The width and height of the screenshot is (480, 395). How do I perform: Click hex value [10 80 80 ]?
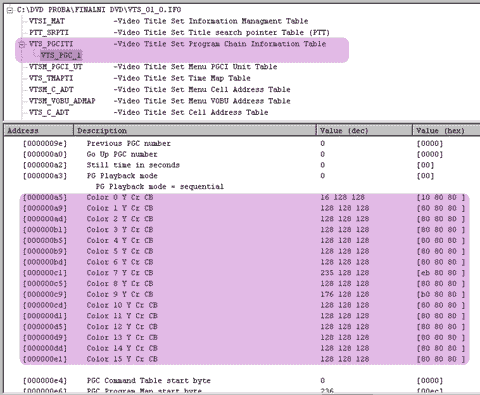coord(441,197)
